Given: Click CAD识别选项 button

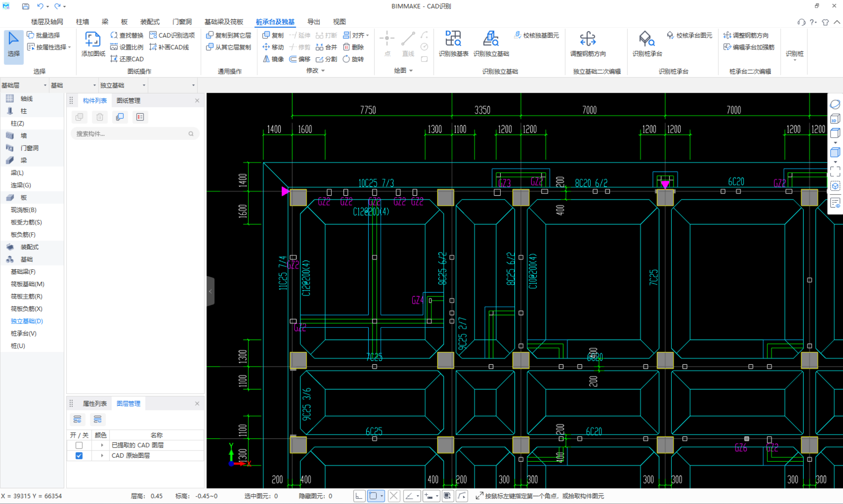Looking at the screenshot, I should click(172, 35).
